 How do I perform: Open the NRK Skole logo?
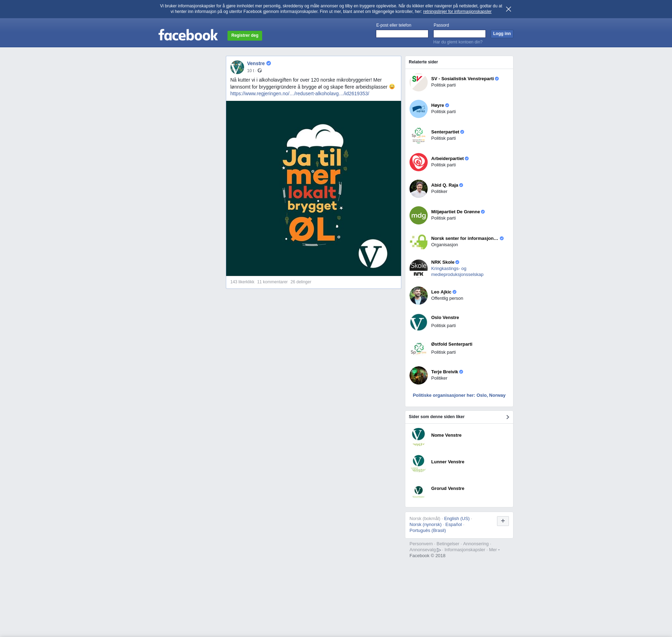419,269
